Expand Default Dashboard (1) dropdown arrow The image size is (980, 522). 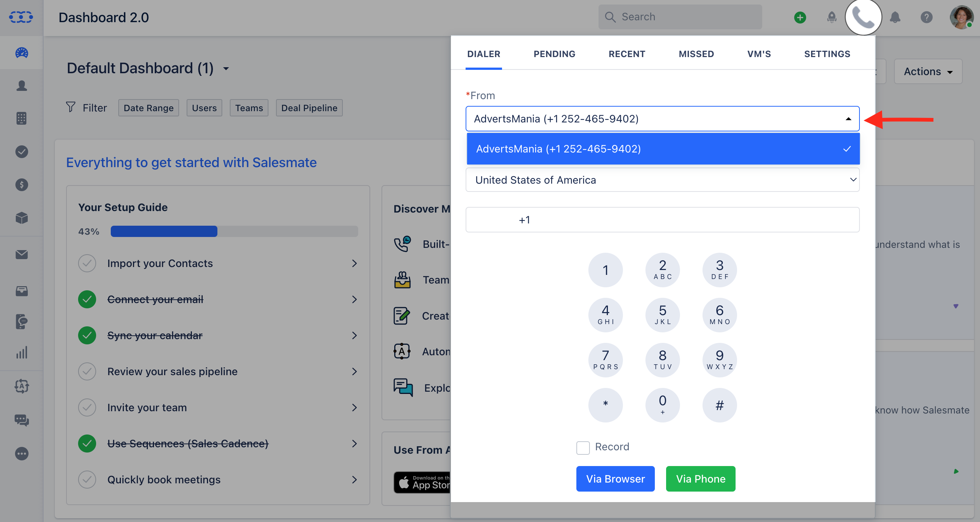pyautogui.click(x=226, y=69)
